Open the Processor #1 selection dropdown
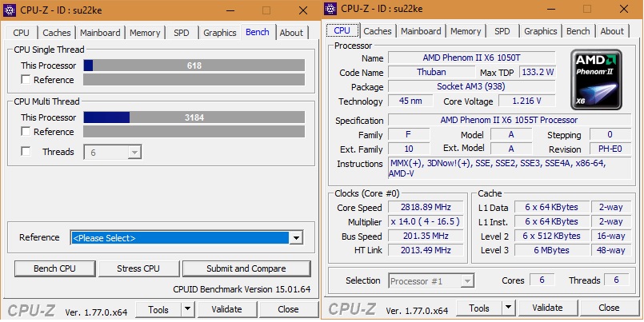The width and height of the screenshot is (644, 322). (x=431, y=281)
